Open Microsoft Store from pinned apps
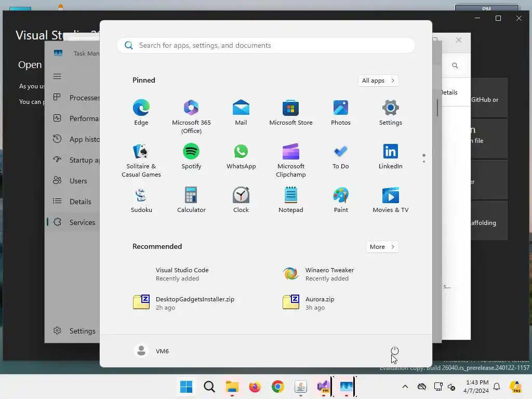Screen dimensions: 532x399 click(291, 112)
